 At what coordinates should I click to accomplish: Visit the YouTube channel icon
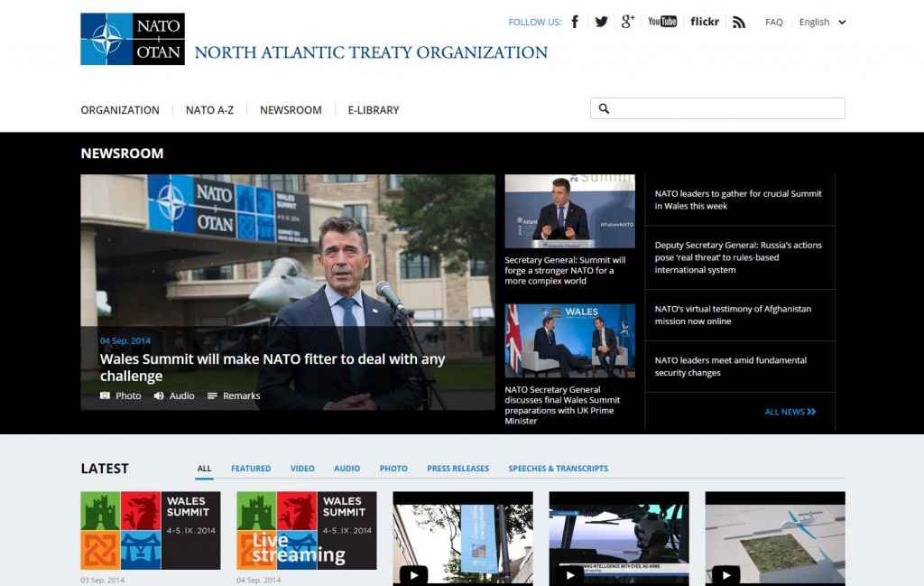pyautogui.click(x=662, y=22)
